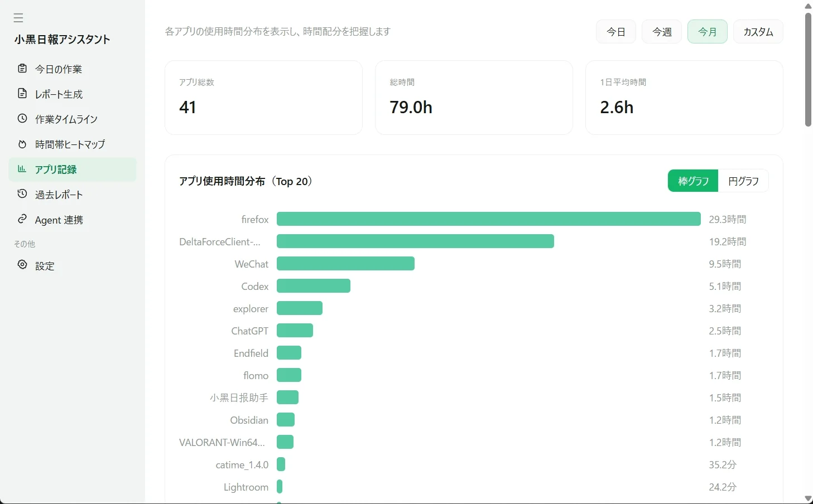Open 設定 gear icon
This screenshot has width=813, height=504.
click(x=22, y=265)
